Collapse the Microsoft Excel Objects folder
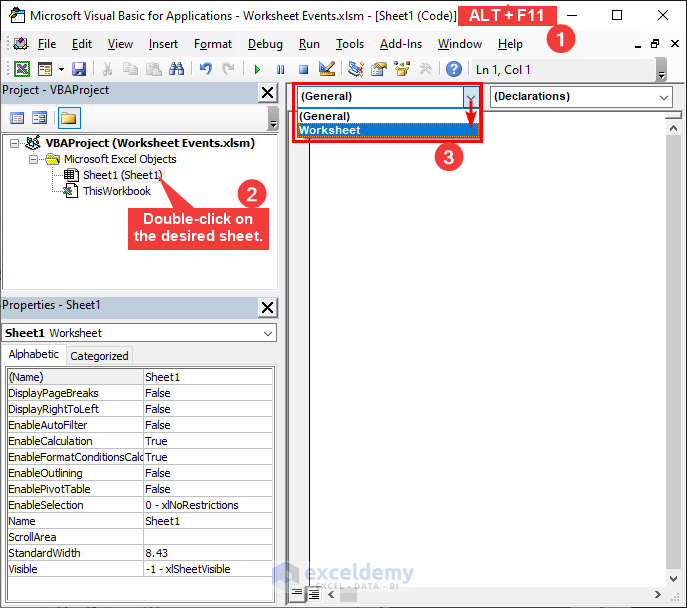 pos(33,159)
